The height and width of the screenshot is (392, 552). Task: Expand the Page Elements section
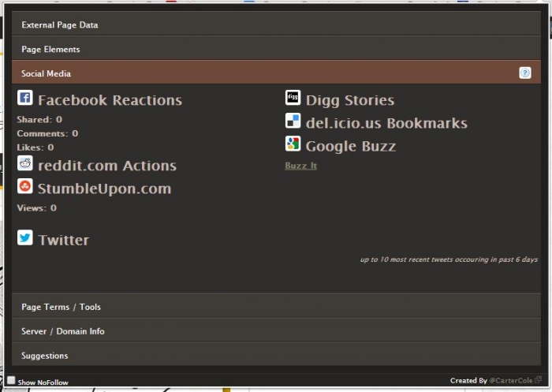(276, 48)
